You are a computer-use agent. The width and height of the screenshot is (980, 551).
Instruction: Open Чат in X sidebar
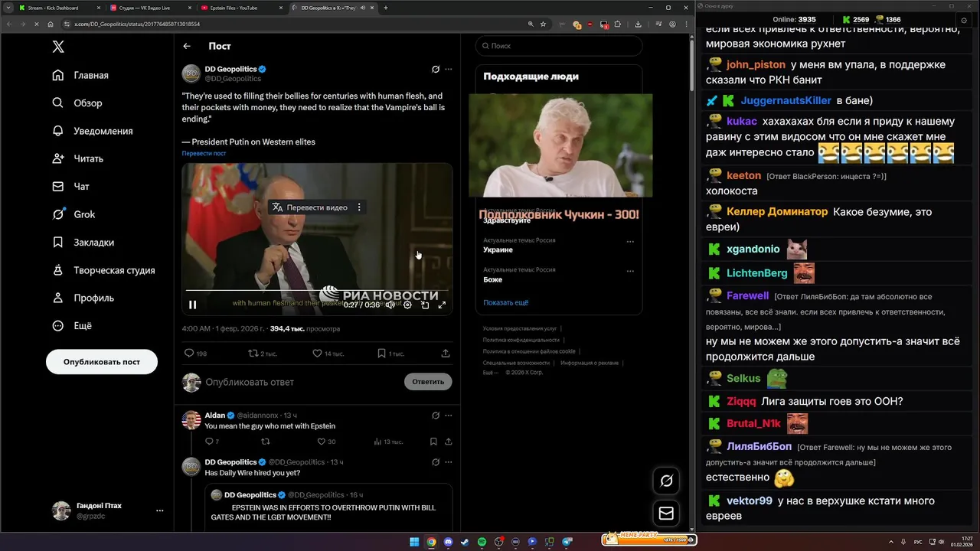click(x=70, y=187)
